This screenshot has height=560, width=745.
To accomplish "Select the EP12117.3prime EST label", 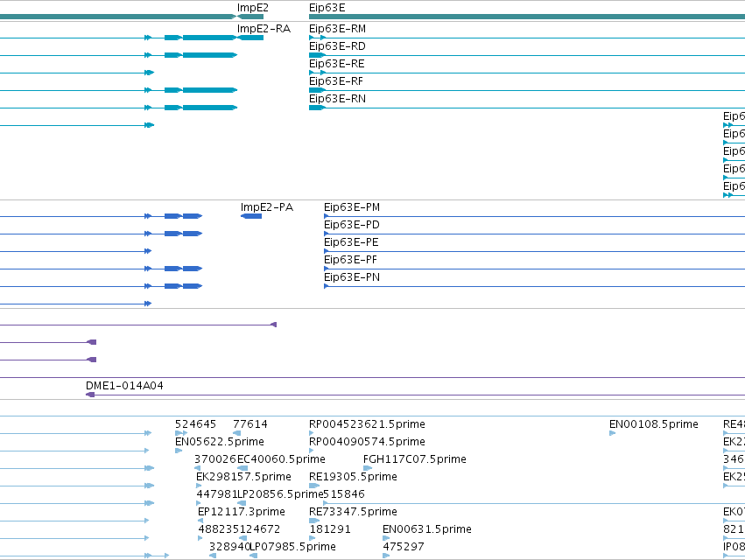I will click(x=242, y=512).
